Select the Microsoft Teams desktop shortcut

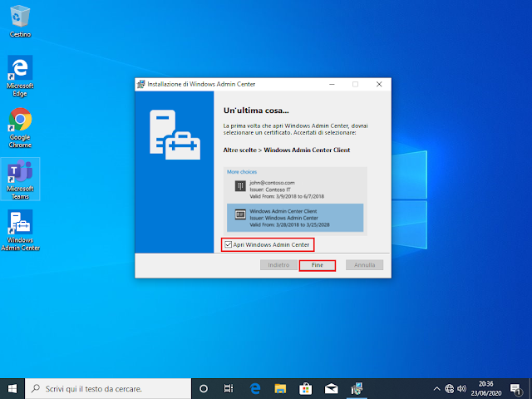coord(20,180)
